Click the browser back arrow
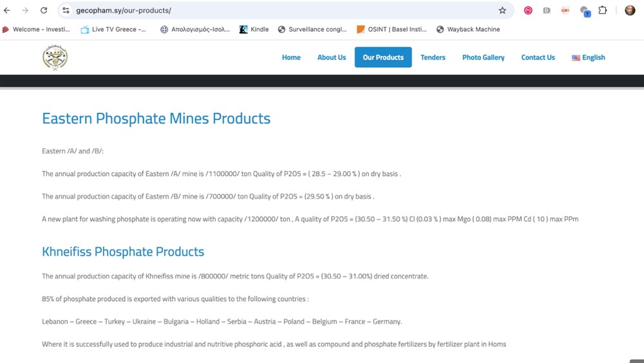644x363 pixels. [7, 10]
